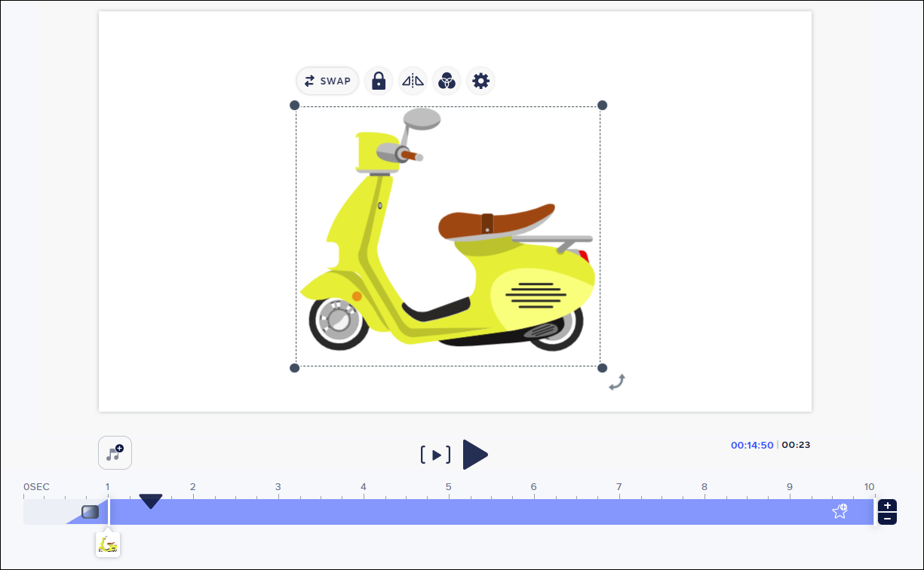Click the bottom-right resize handle of the scooter

coord(602,368)
